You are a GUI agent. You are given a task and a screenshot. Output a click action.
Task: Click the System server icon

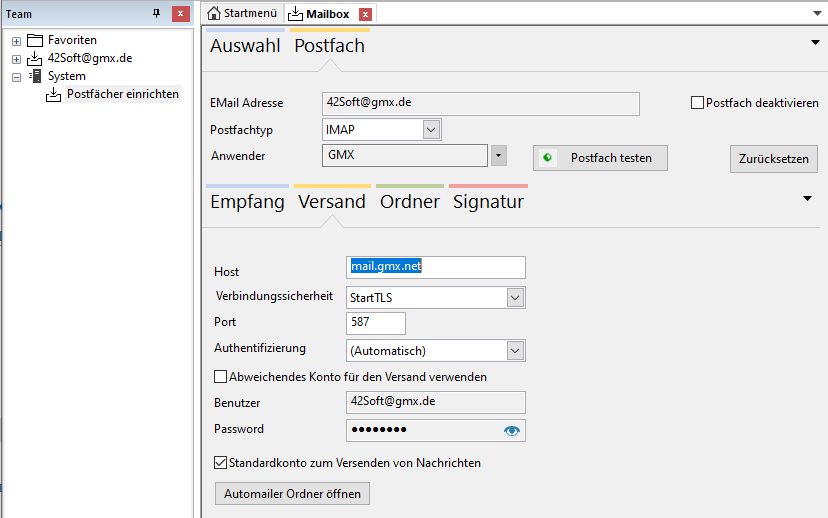35,76
